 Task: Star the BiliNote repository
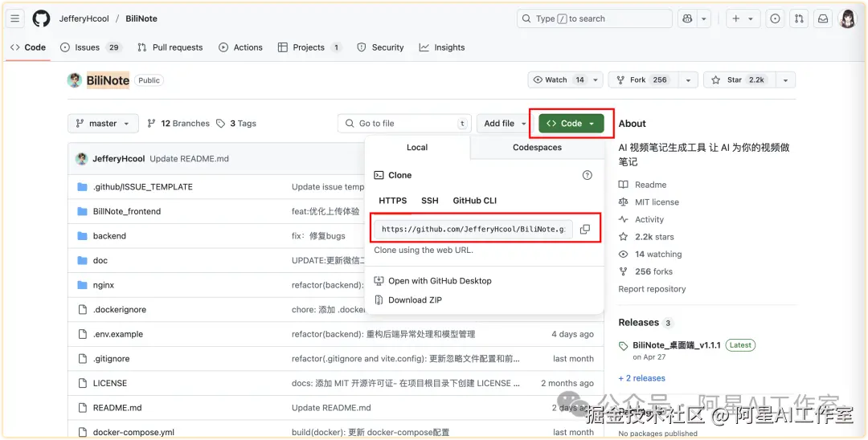pos(739,80)
